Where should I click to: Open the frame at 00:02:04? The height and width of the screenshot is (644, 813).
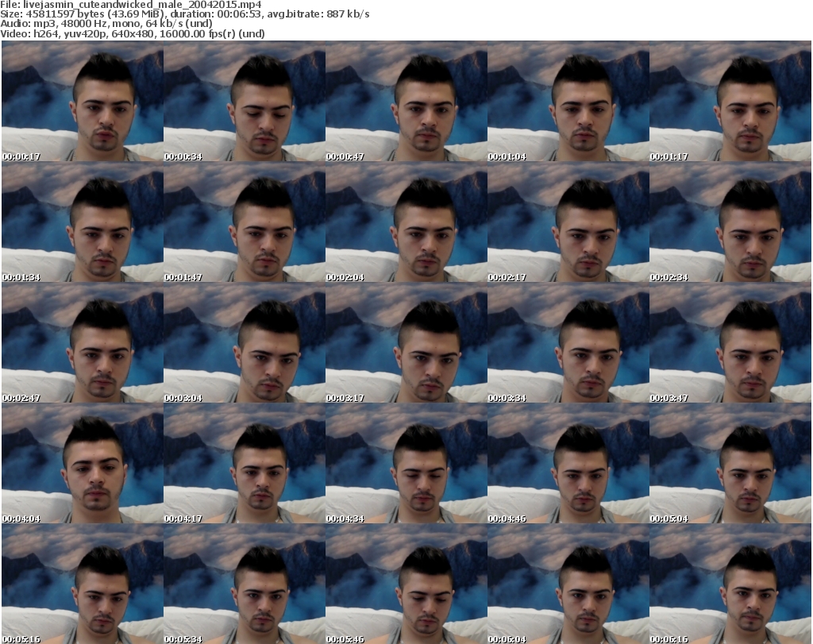(406, 222)
